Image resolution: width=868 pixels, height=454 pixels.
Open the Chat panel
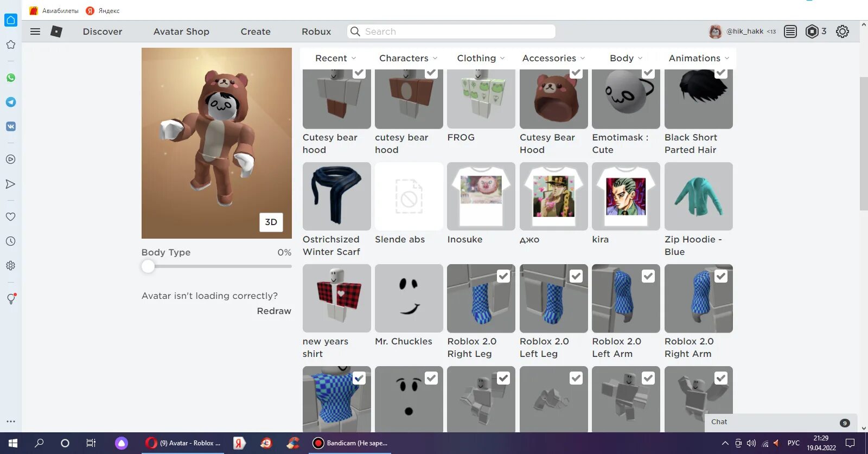click(781, 422)
